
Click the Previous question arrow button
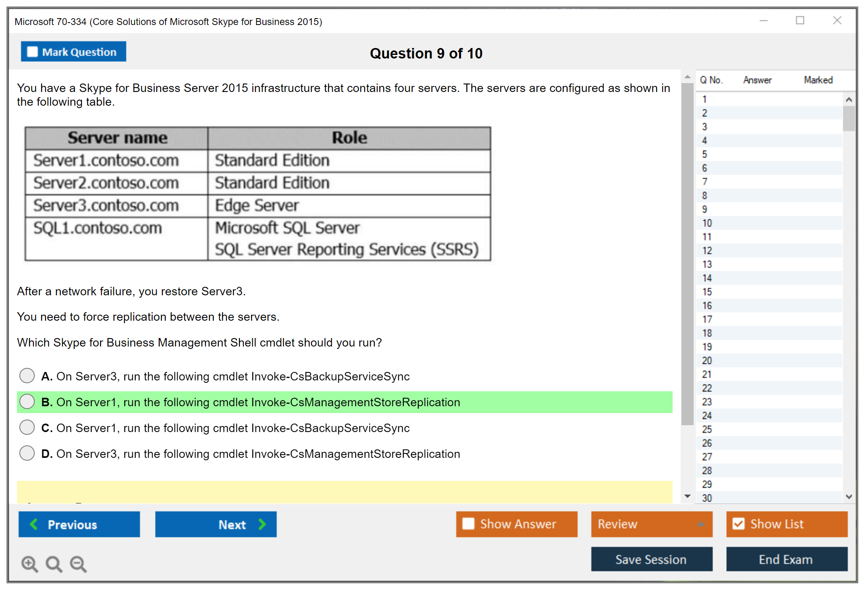[79, 524]
